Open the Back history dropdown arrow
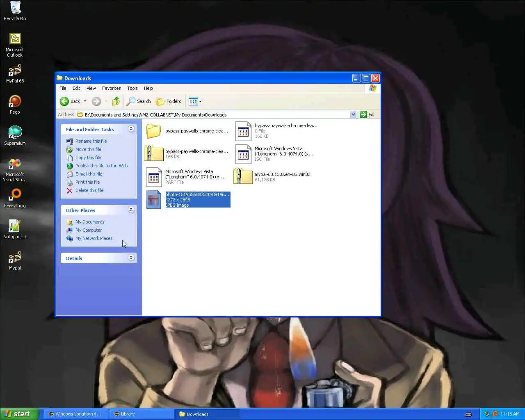This screenshot has height=420, width=525. coord(85,101)
